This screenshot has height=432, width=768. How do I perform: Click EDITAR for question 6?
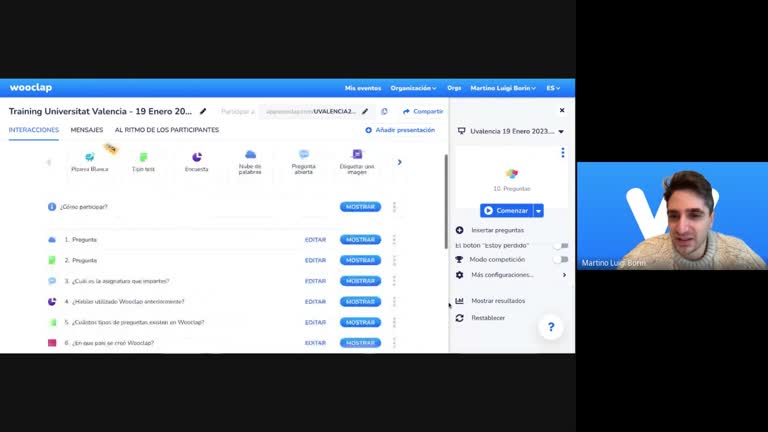315,343
